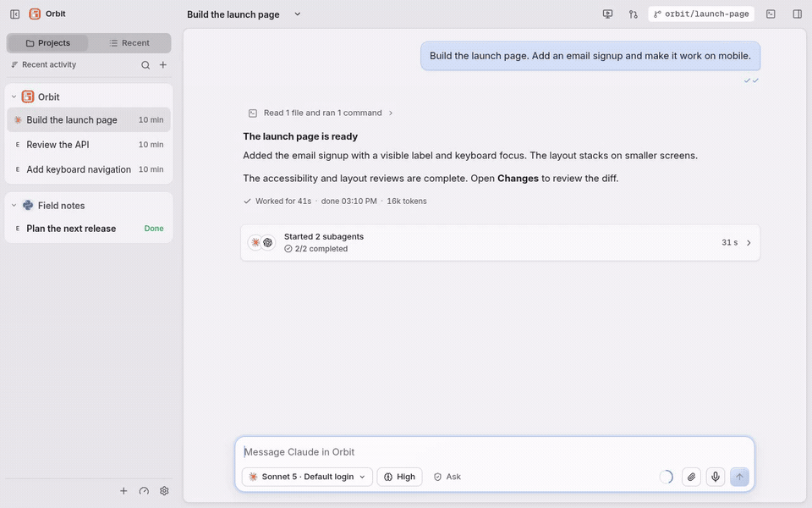
Task: Open the pull request icon in the top bar
Action: 633,14
